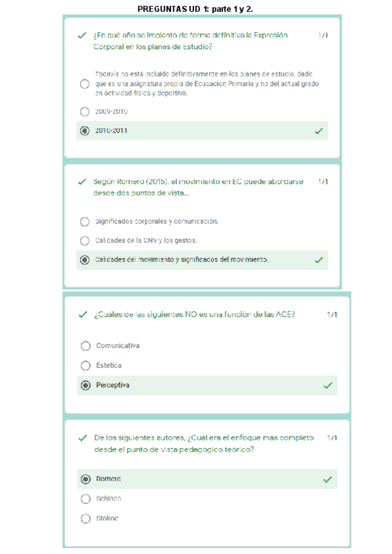
Task: Pick 'Calidades de la CNV y los gestos'
Action: (85, 240)
